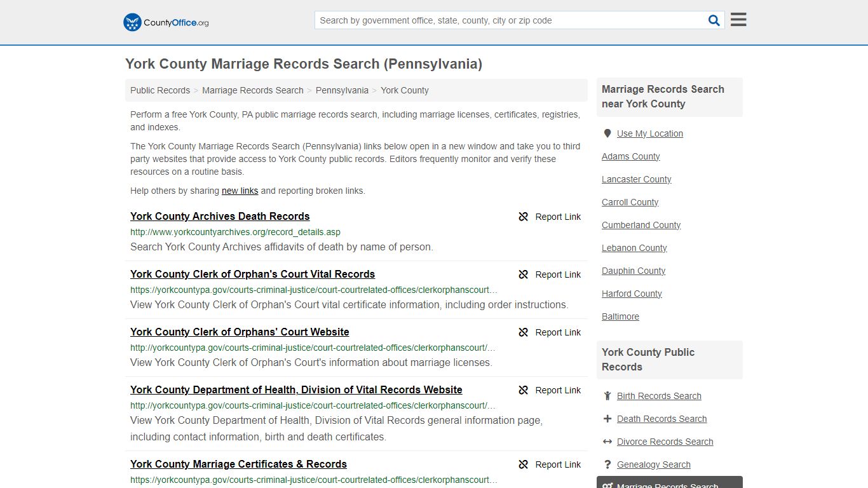Open Public Records breadcrumb

160,90
